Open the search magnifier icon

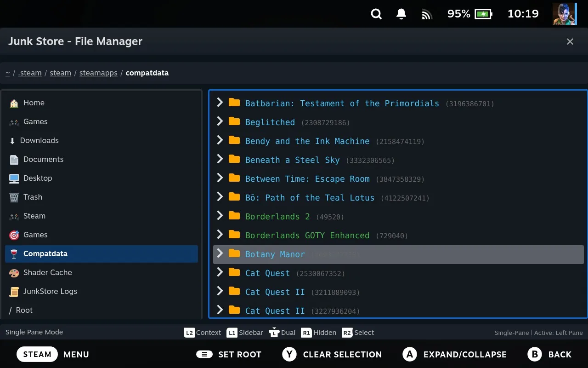pos(376,14)
